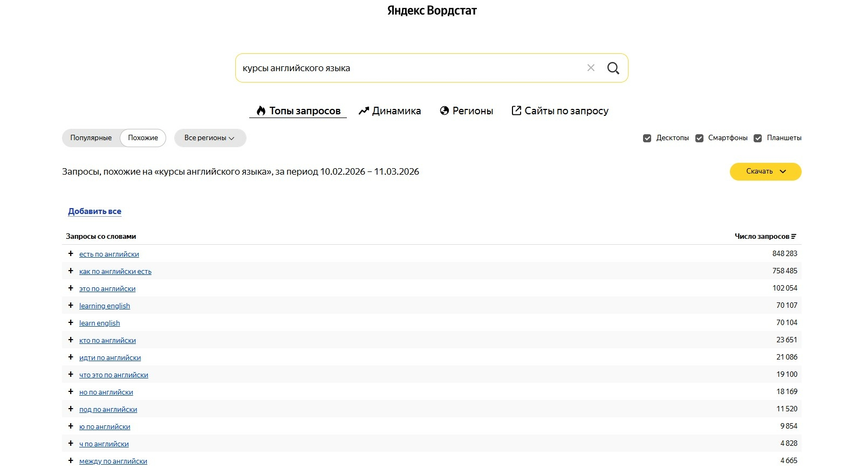Click the 'Яндекс Вордстат' logo
The height and width of the screenshot is (469, 868).
(432, 10)
